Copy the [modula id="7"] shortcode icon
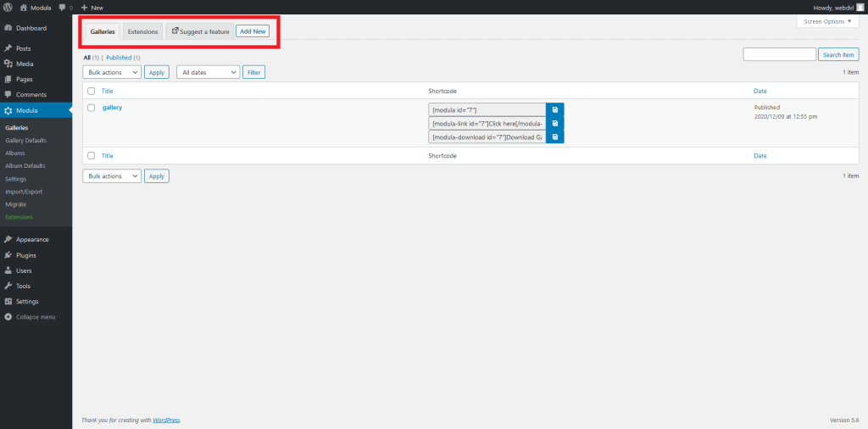 coord(554,109)
